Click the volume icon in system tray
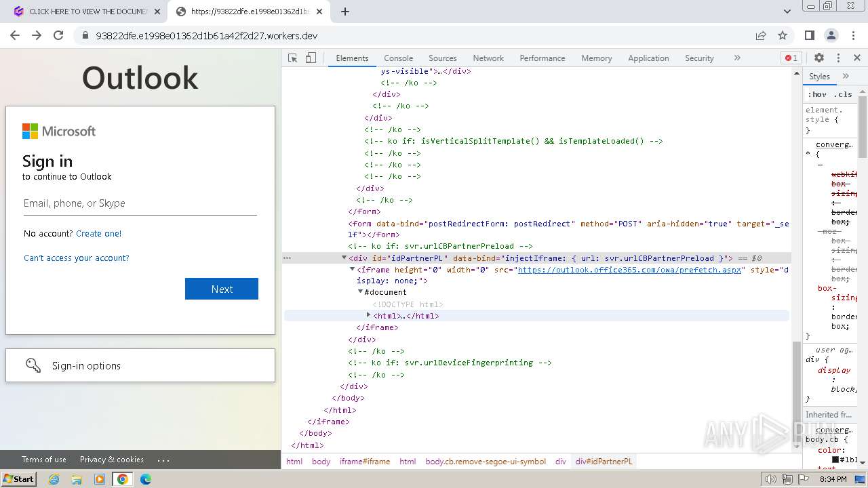 coord(771,479)
